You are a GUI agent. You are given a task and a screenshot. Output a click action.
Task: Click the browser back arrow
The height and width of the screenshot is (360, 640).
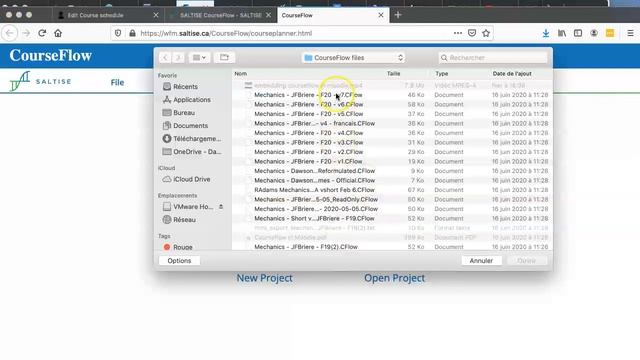click(x=10, y=33)
